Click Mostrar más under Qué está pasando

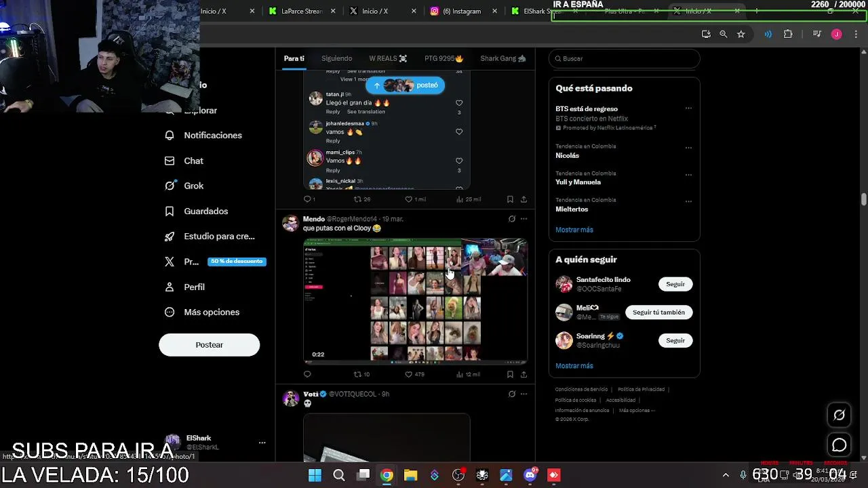click(574, 230)
